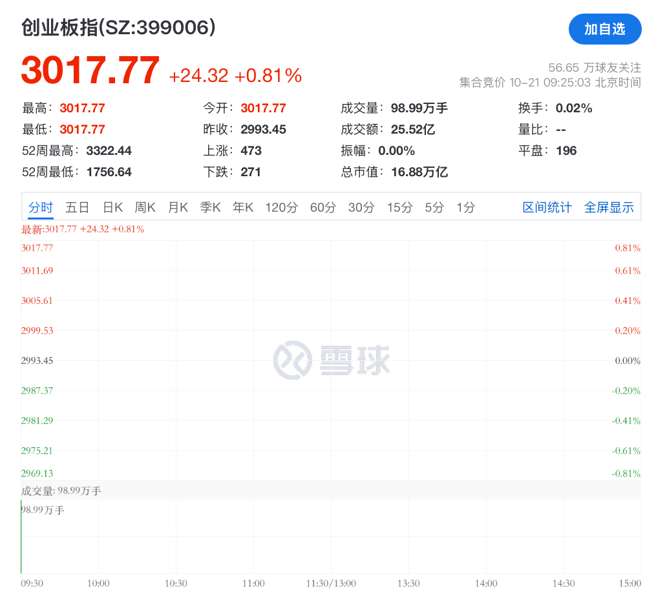Viewport: 667px width, 608px height.
Task: Select the 年K chart tab
Action: coord(243,207)
